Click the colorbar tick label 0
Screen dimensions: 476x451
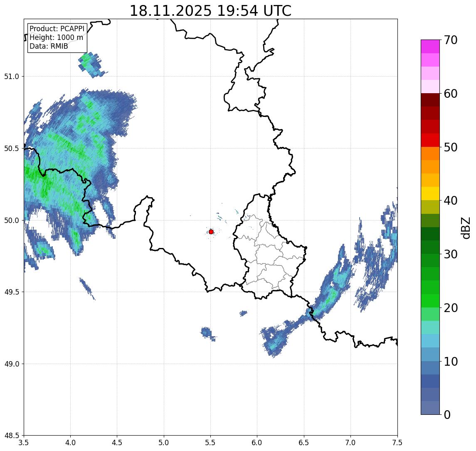(447, 414)
